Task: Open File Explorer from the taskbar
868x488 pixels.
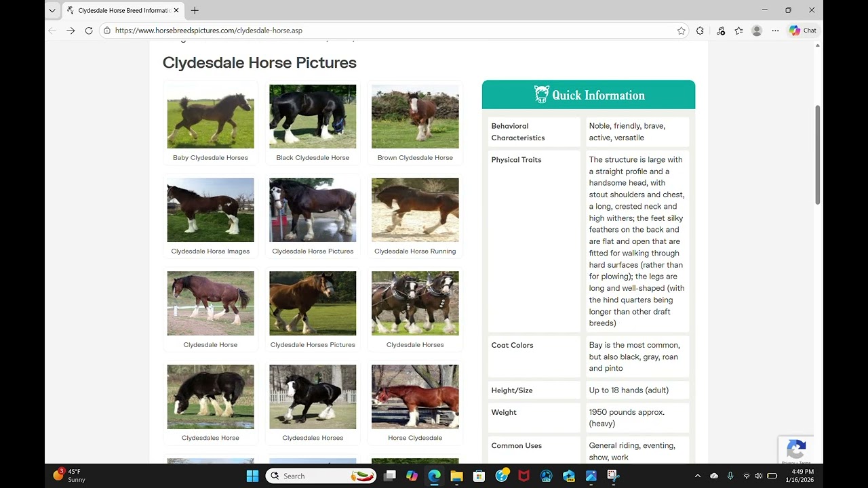Action: 456,476
